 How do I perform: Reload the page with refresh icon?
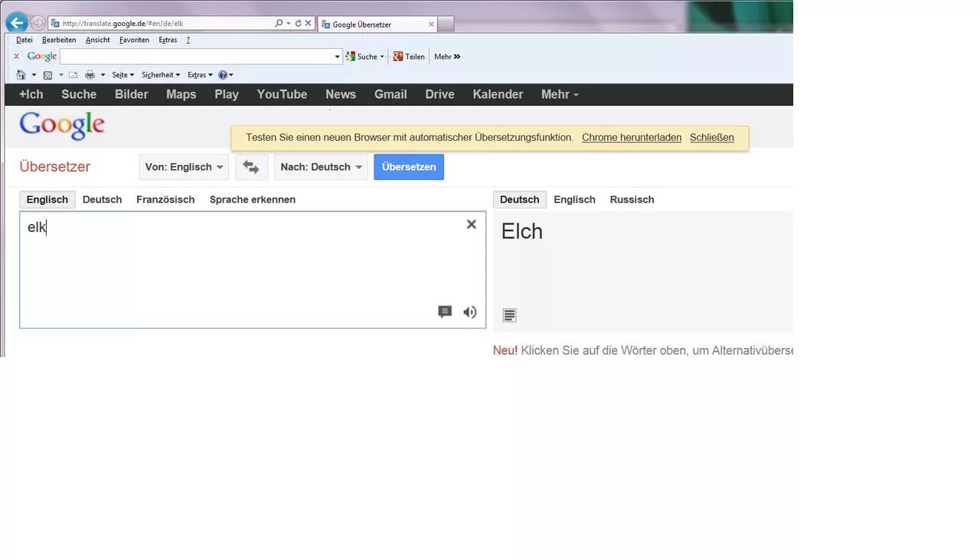(298, 24)
